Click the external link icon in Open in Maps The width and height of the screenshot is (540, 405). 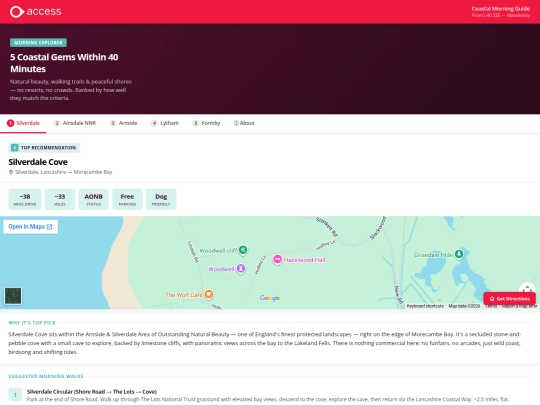click(x=50, y=227)
